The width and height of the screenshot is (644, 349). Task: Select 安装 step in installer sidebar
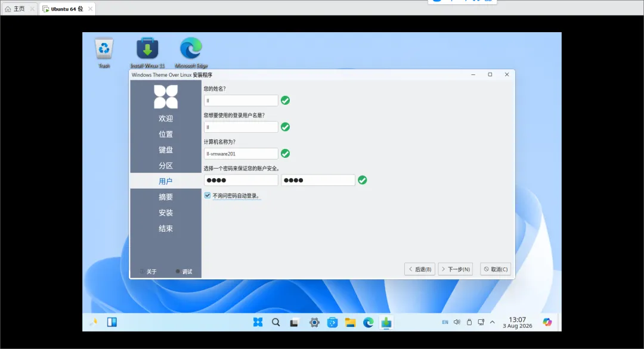coord(166,213)
